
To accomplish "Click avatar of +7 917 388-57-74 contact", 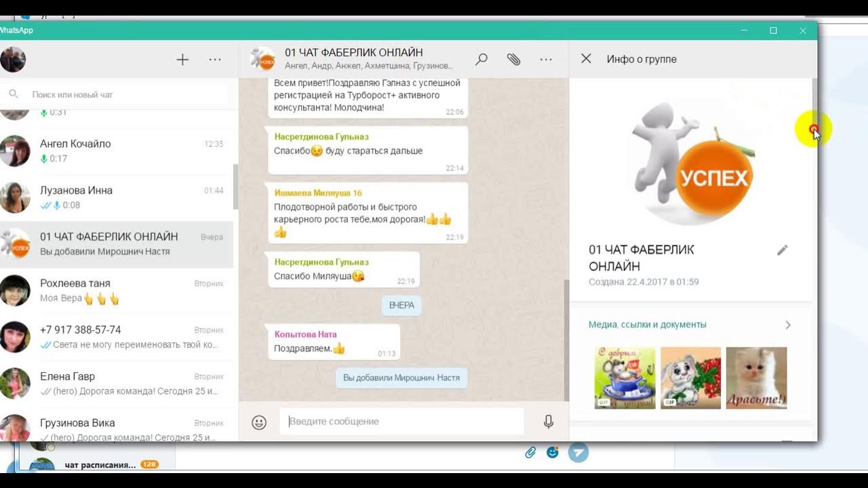I will click(x=15, y=338).
